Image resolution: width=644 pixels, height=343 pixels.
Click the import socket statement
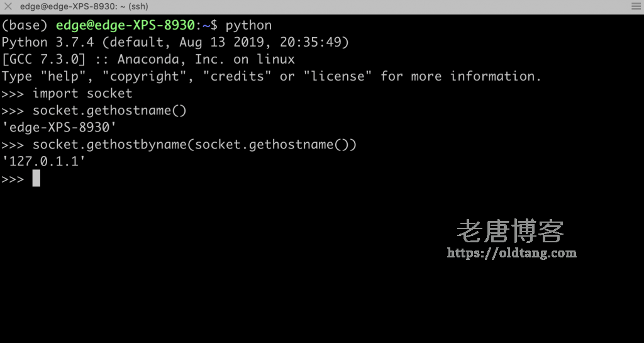(82, 94)
